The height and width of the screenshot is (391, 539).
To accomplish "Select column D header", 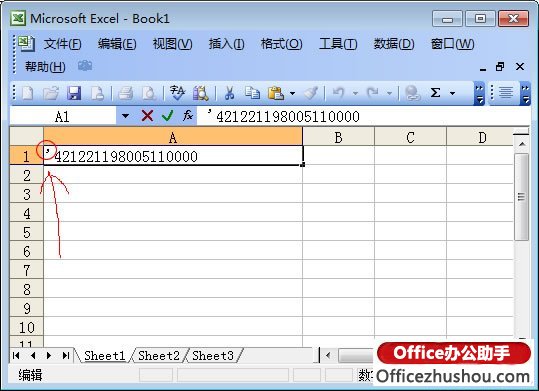I will pos(481,137).
